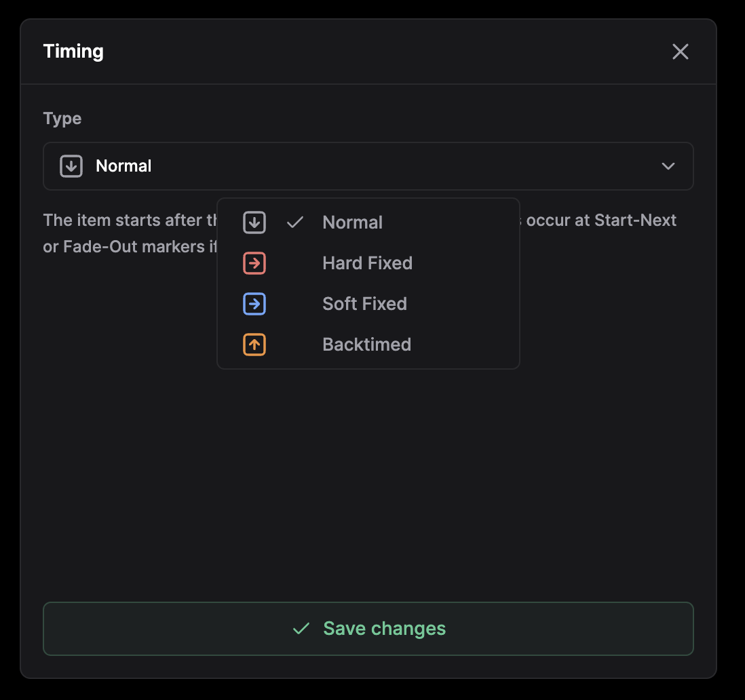The height and width of the screenshot is (700, 745).
Task: Click the Normal down-arrow icon in the list
Action: 254,222
